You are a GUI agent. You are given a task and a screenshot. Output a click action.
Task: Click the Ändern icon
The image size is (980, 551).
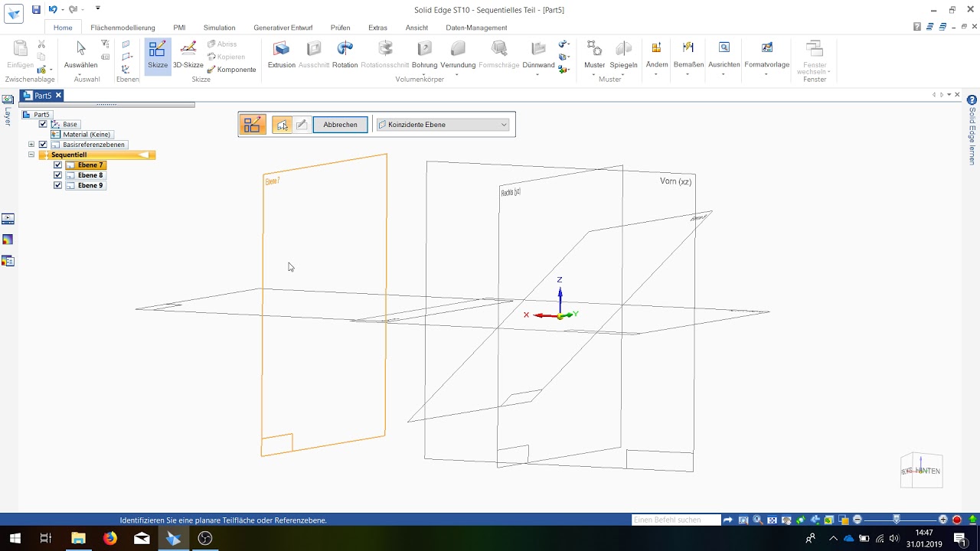click(x=657, y=48)
